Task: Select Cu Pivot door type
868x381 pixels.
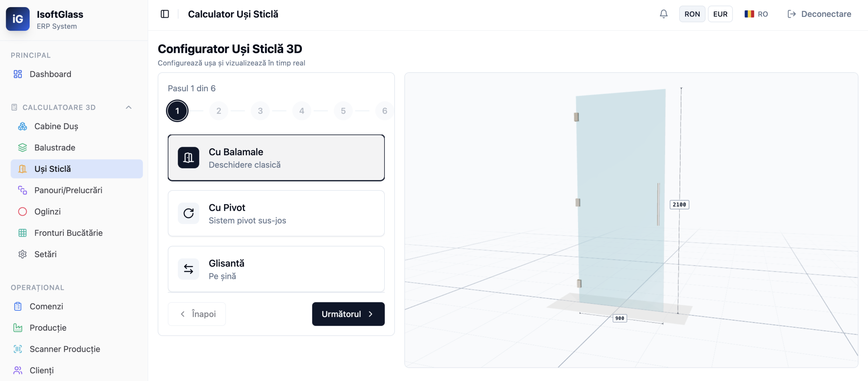Action: point(276,214)
